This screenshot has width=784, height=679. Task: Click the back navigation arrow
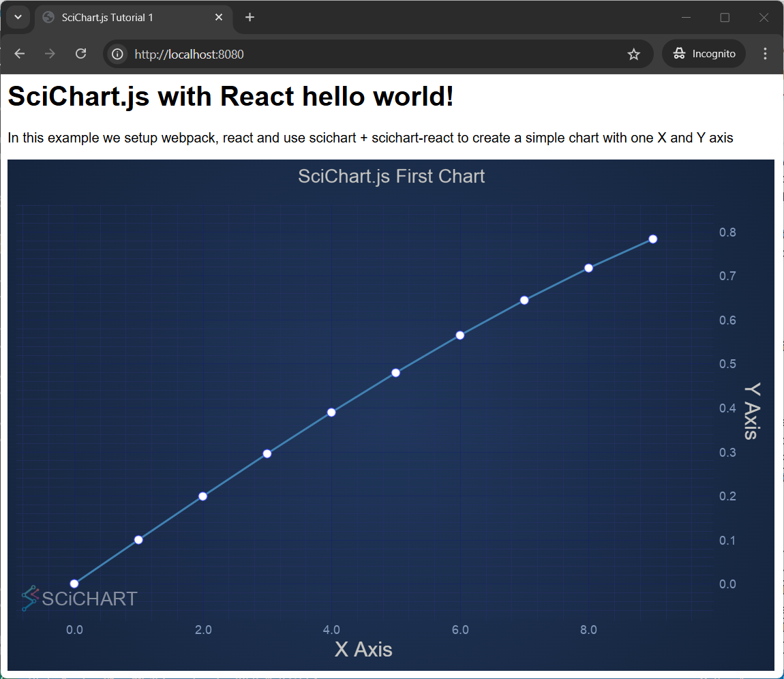(x=19, y=53)
